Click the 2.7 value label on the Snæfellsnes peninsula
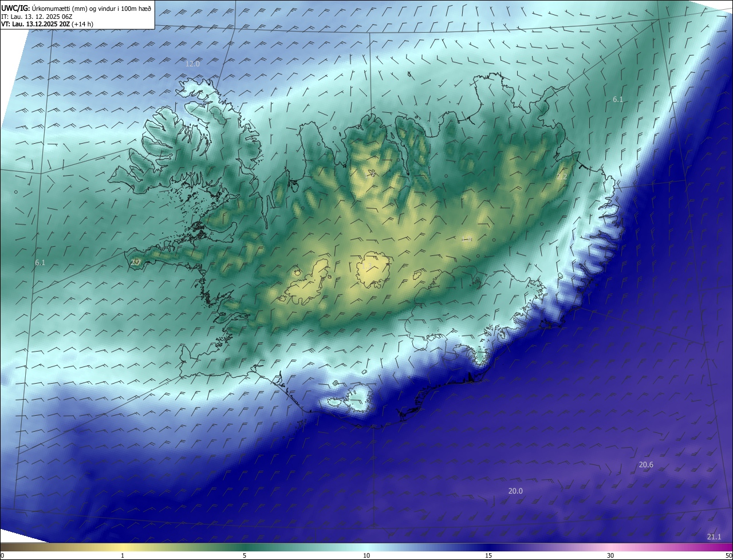The image size is (733, 560). 136,262
